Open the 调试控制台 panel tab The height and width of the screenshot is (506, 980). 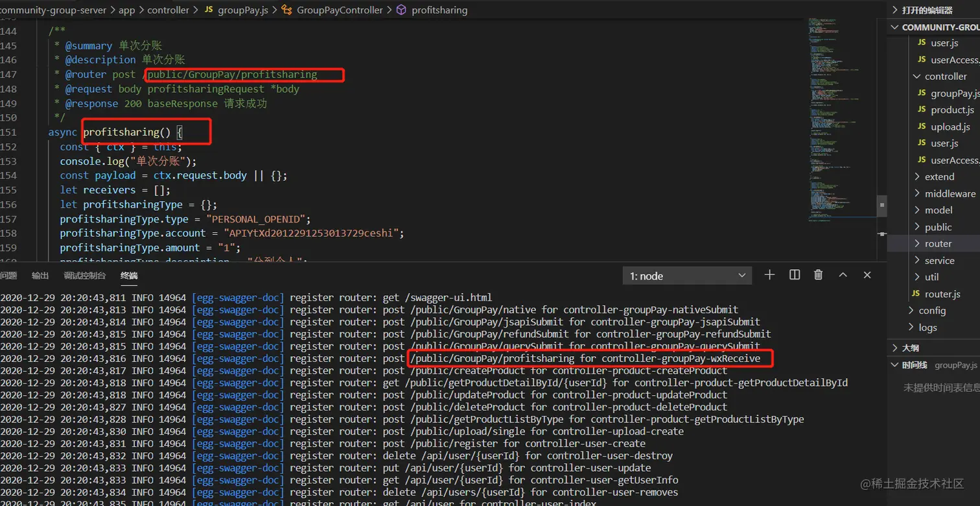pyautogui.click(x=85, y=276)
